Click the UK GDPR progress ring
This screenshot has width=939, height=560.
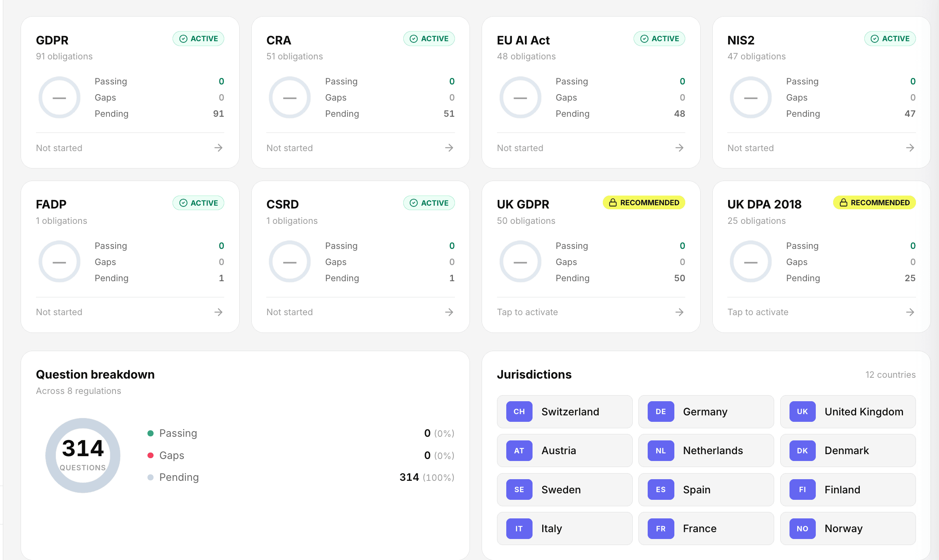pyautogui.click(x=520, y=262)
